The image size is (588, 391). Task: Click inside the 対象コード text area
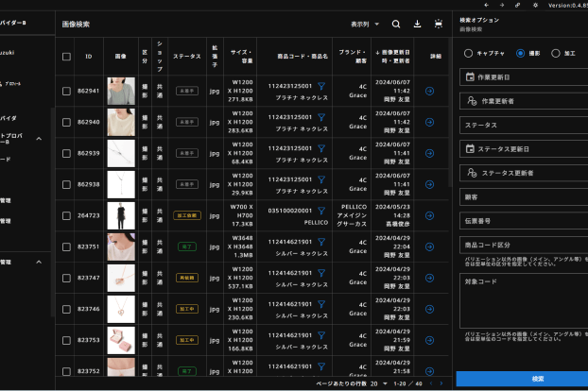click(x=524, y=300)
